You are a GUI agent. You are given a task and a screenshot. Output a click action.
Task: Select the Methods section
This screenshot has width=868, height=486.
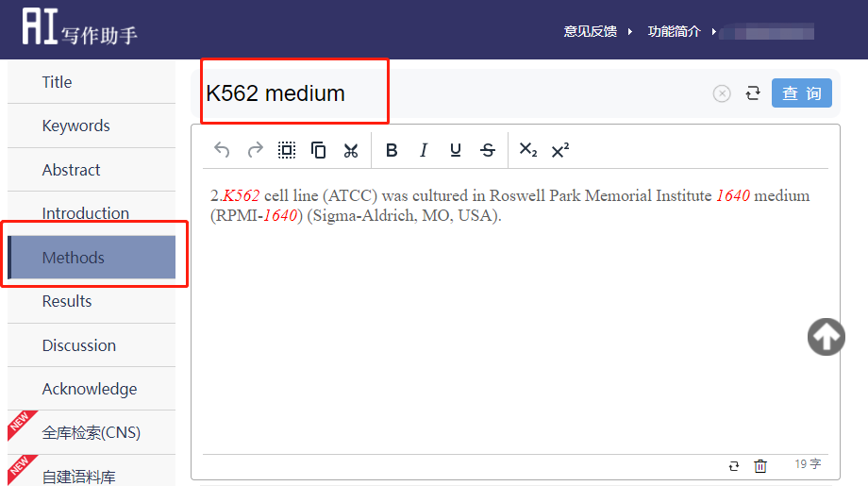pos(92,258)
